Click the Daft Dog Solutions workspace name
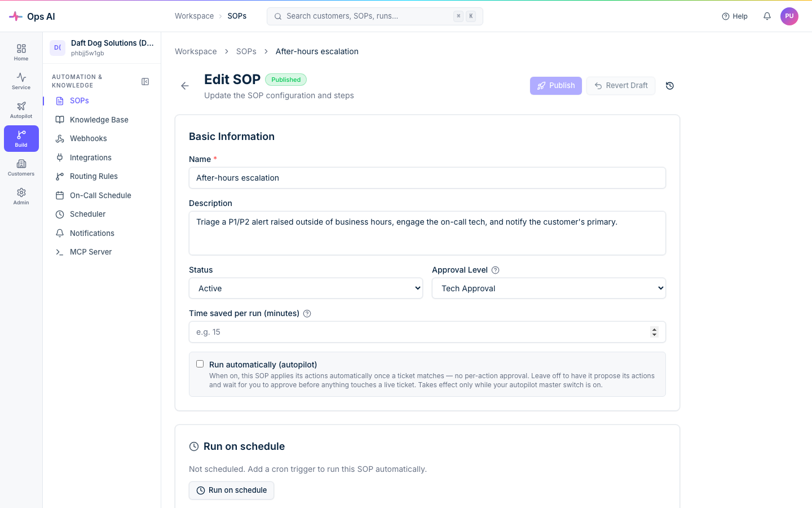This screenshot has height=508, width=812. (112, 43)
